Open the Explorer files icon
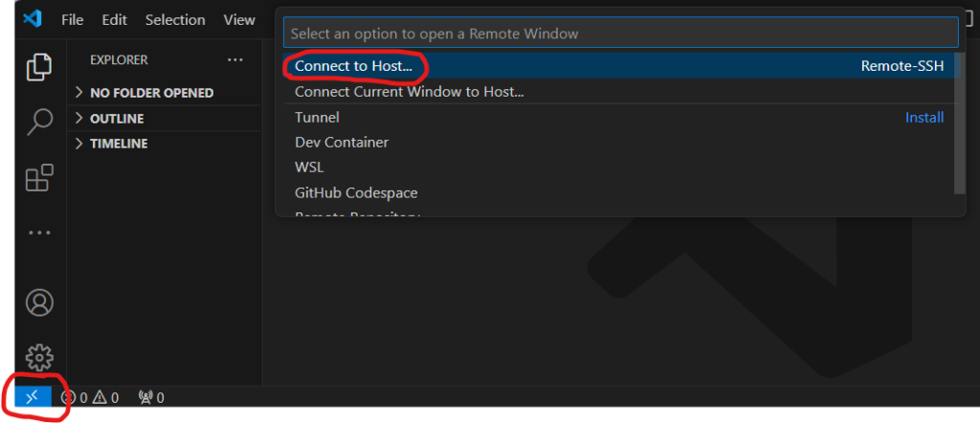 (38, 67)
